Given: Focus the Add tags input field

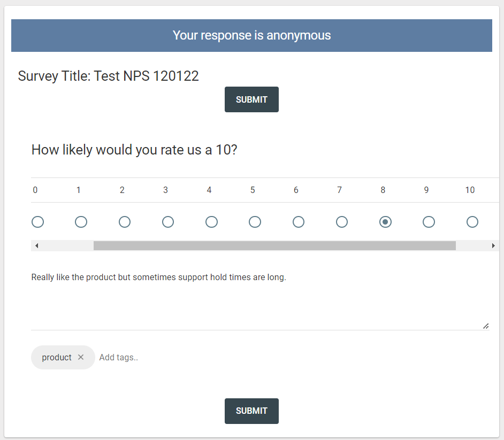Looking at the screenshot, I should [161, 357].
